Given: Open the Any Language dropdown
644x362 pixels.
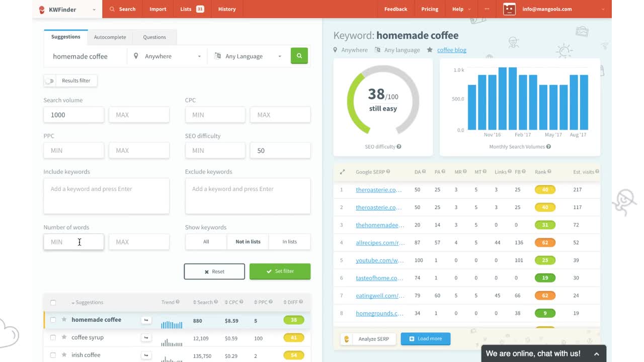Looking at the screenshot, I should pyautogui.click(x=249, y=56).
